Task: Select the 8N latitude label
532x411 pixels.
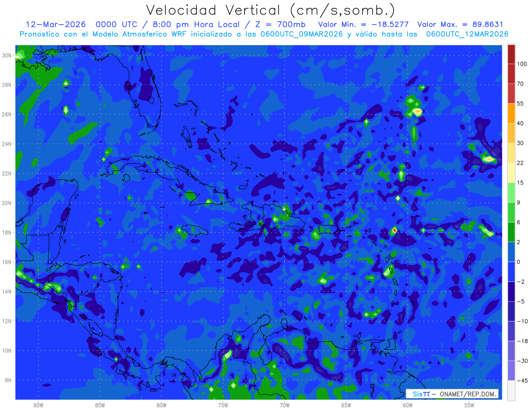Action: pos(8,380)
